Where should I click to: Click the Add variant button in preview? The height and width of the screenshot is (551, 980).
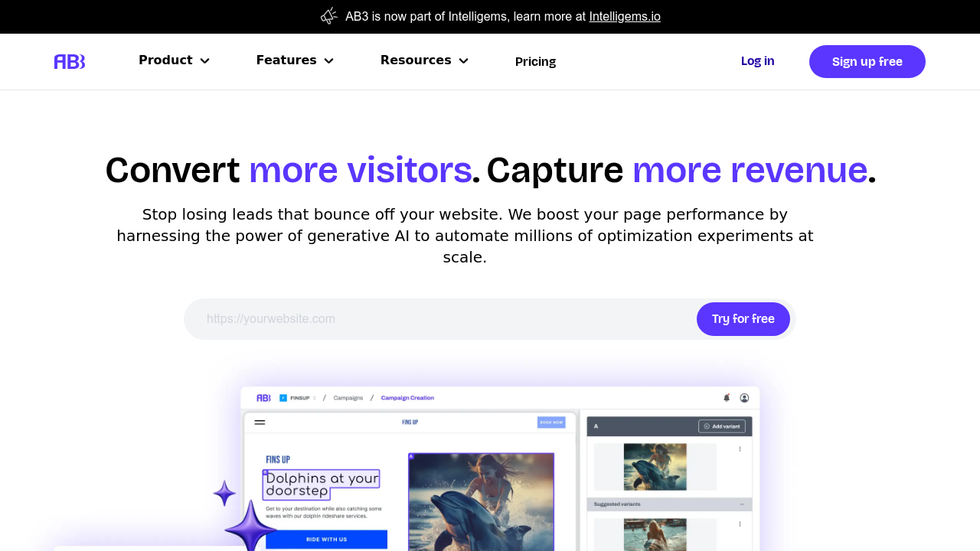point(721,426)
